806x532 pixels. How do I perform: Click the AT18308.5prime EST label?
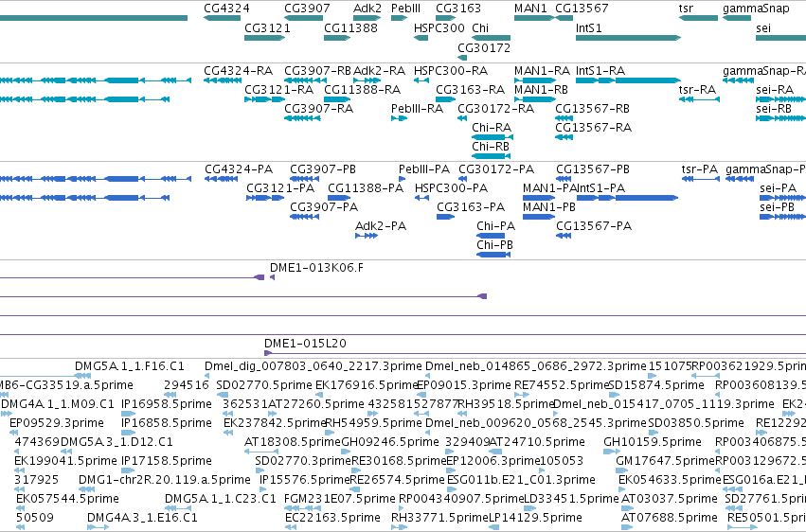[293, 442]
